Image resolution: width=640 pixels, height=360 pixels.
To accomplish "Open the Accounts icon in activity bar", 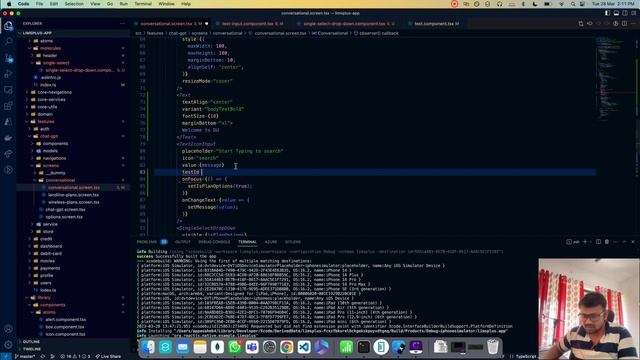I will pos(8,329).
